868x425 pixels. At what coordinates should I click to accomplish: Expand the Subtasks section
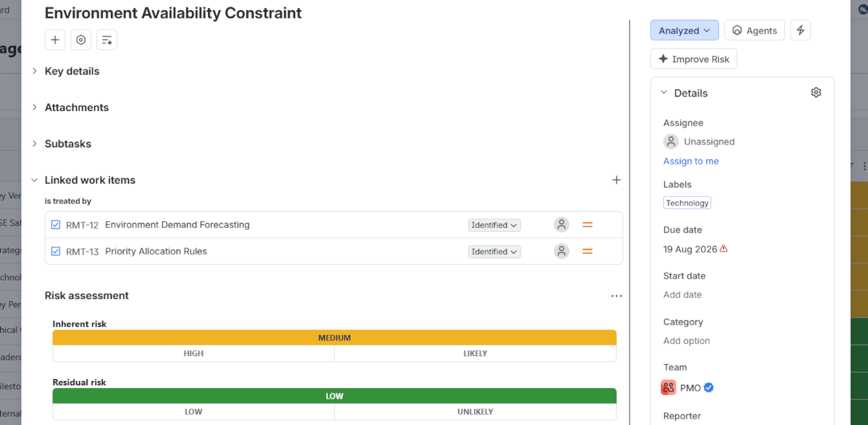pyautogui.click(x=34, y=144)
